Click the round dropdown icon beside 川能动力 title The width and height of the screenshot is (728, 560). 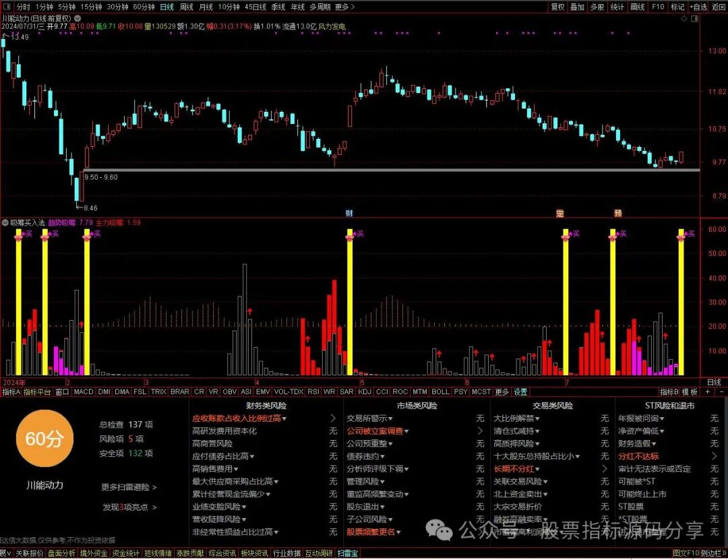pos(78,19)
